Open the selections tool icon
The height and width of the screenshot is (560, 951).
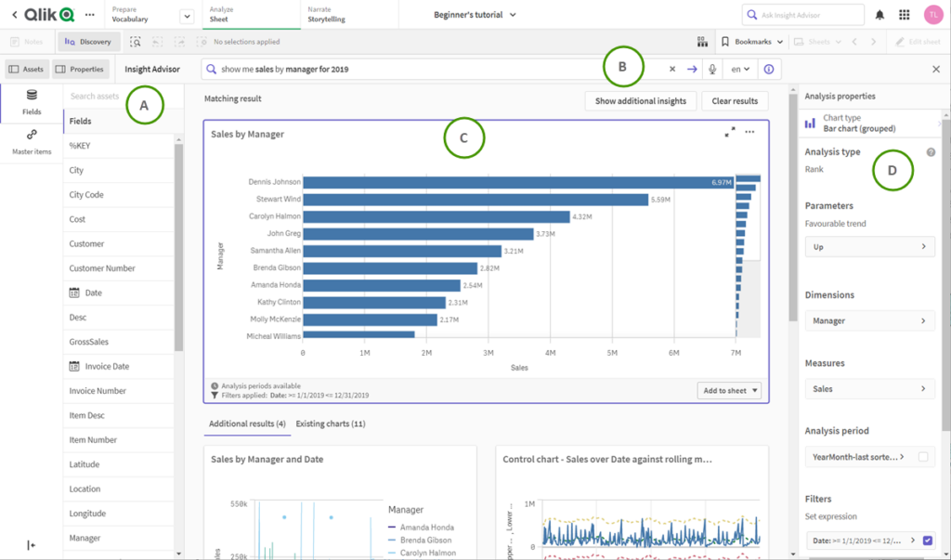tap(136, 42)
